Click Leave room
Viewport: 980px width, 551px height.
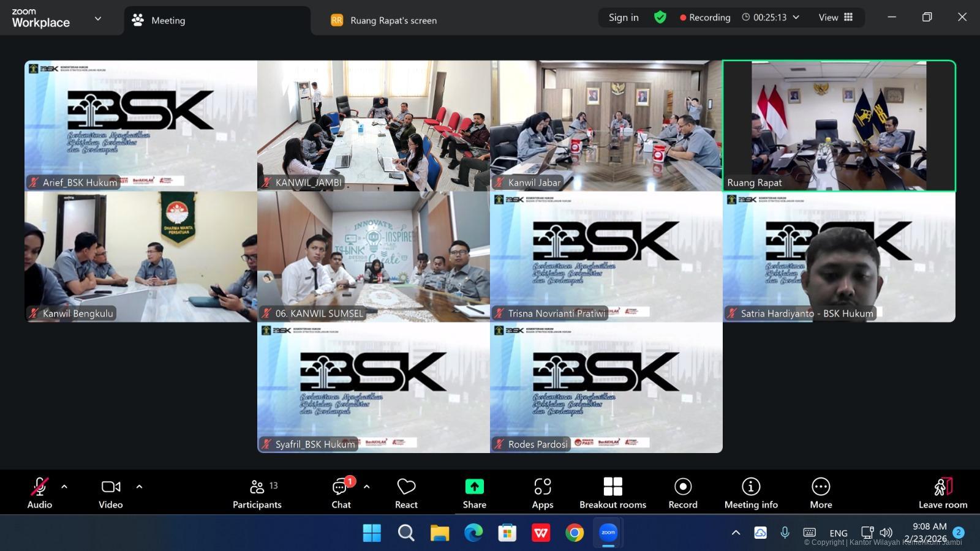[x=943, y=493]
